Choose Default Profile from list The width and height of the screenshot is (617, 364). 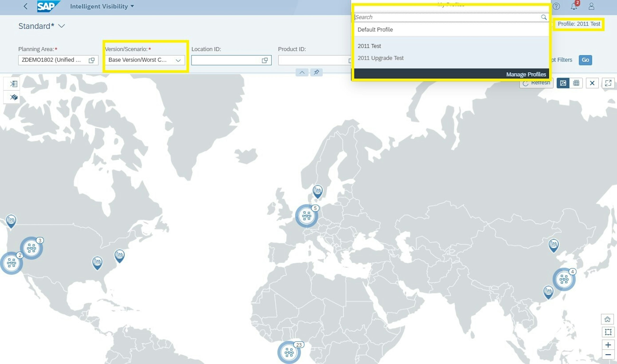point(375,30)
